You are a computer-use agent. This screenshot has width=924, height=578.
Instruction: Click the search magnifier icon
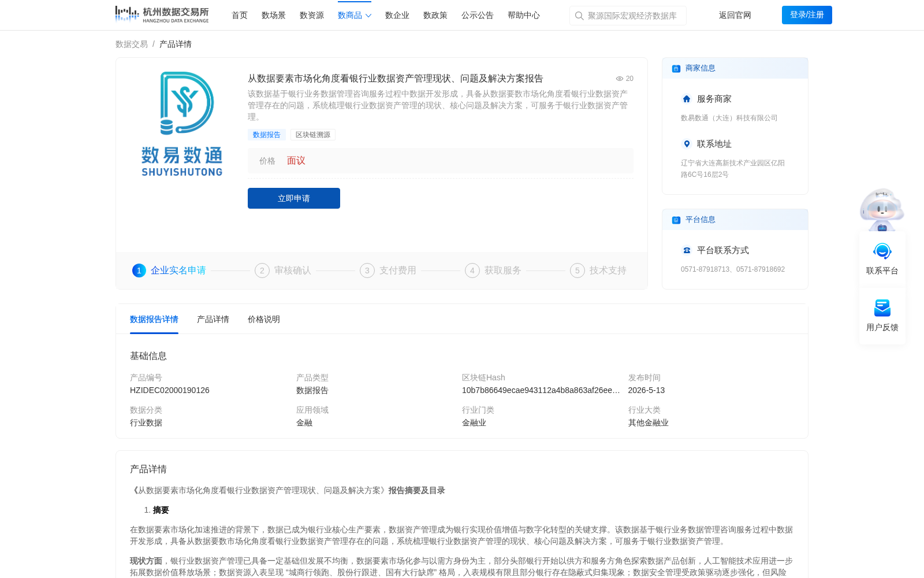coord(579,16)
